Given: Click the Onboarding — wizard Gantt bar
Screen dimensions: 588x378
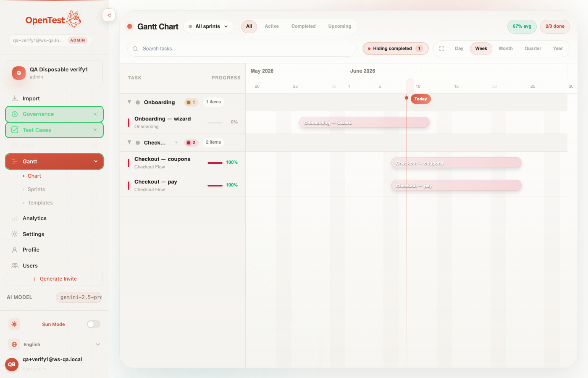Looking at the screenshot, I should click(x=364, y=123).
